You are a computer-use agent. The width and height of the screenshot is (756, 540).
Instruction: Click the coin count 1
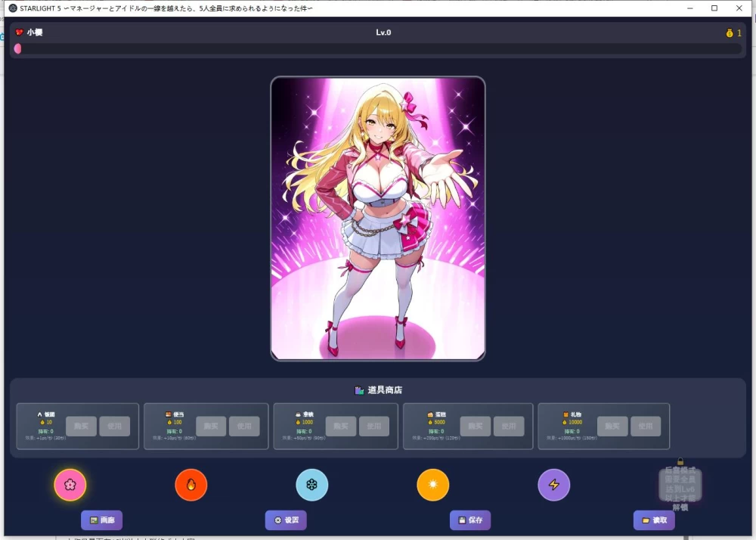pos(739,33)
